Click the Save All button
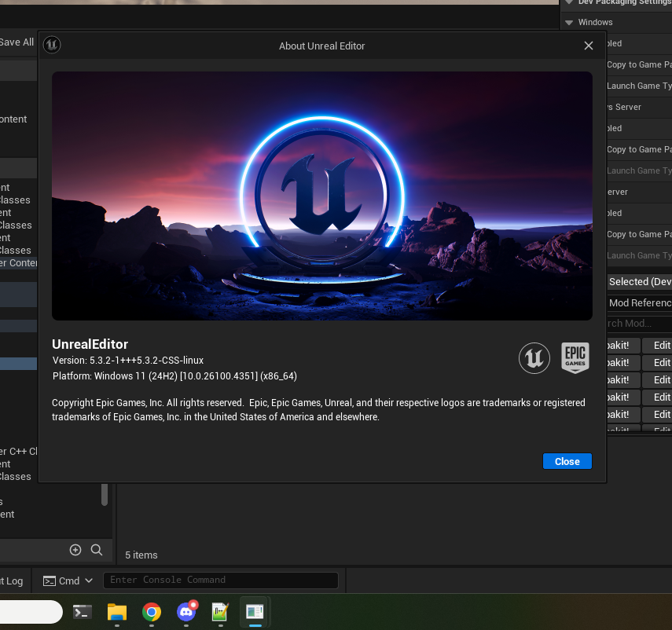Image resolution: width=672 pixels, height=630 pixels. (17, 42)
